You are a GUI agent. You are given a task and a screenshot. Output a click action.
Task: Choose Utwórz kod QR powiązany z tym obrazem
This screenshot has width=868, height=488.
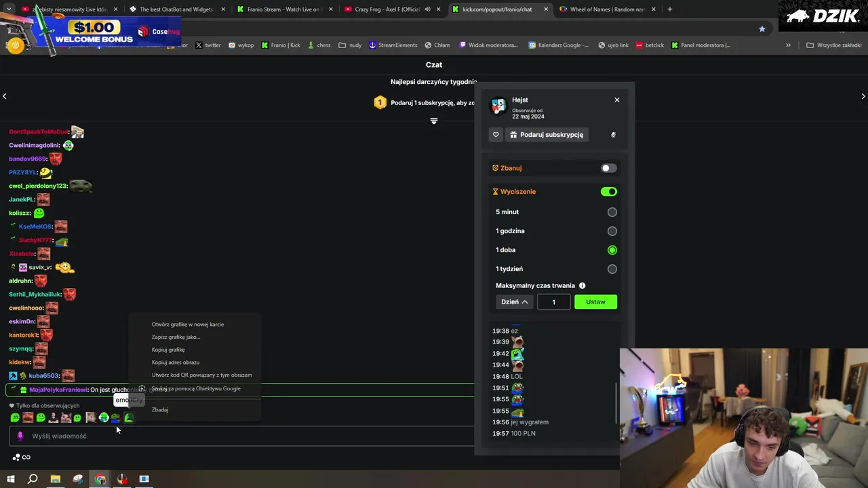pos(201,375)
